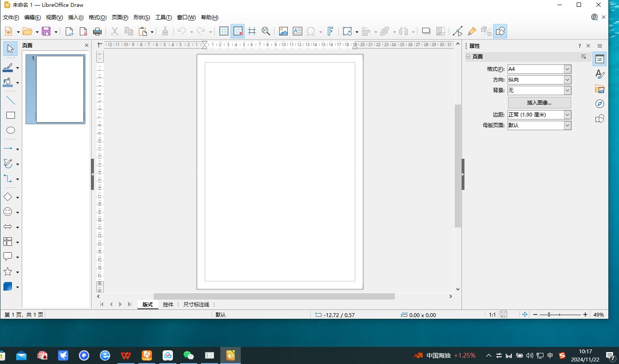Open the Gallery sidebar deck icon
619x364 pixels.
click(600, 89)
